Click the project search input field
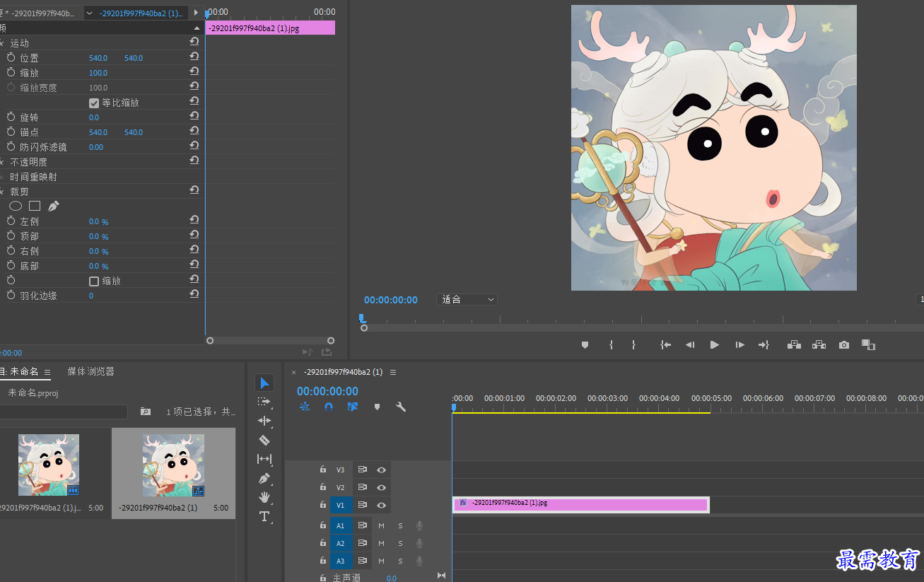Viewport: 924px width, 582px height. [x=64, y=412]
